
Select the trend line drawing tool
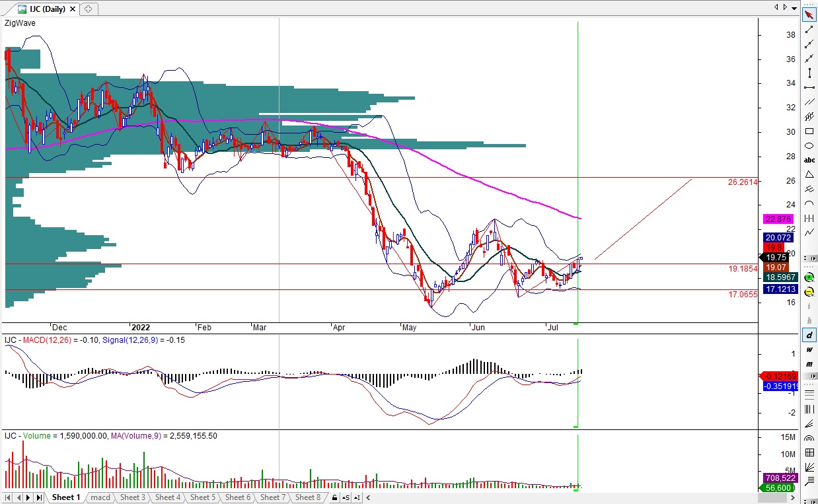(809, 29)
